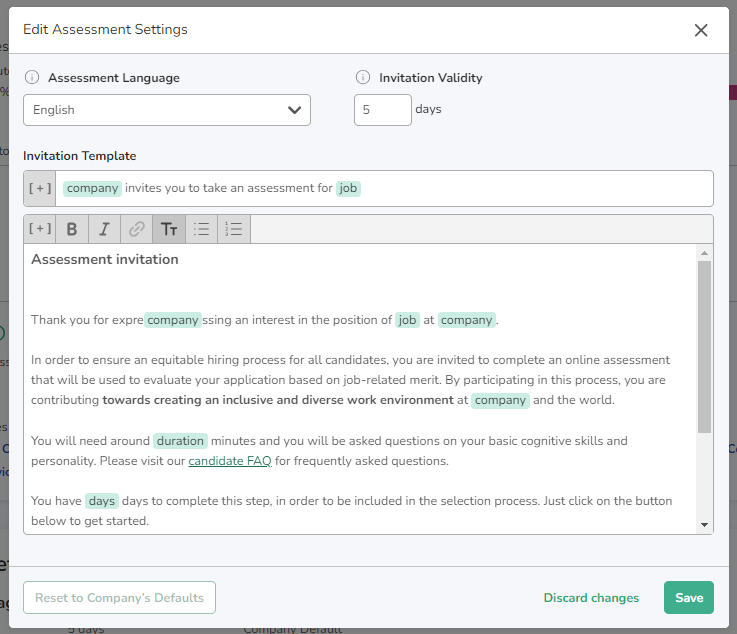Image resolution: width=737 pixels, height=634 pixels.
Task: Open the Assessment Language dropdown
Action: 167,110
